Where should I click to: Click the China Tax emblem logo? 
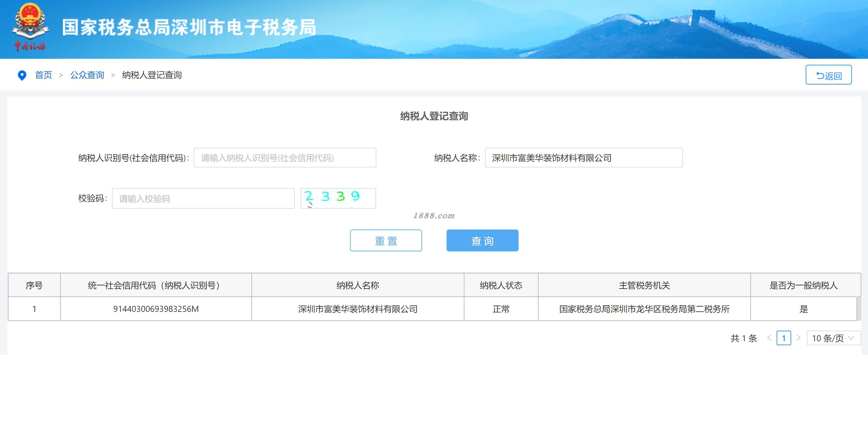(30, 27)
